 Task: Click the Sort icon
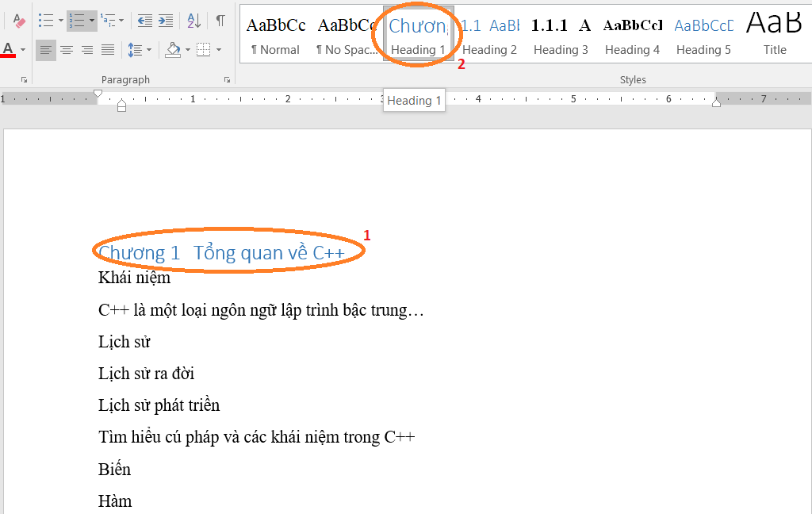pos(193,21)
